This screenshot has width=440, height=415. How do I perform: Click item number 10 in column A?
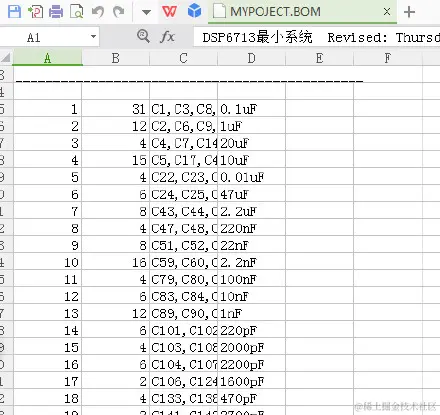(x=48, y=262)
